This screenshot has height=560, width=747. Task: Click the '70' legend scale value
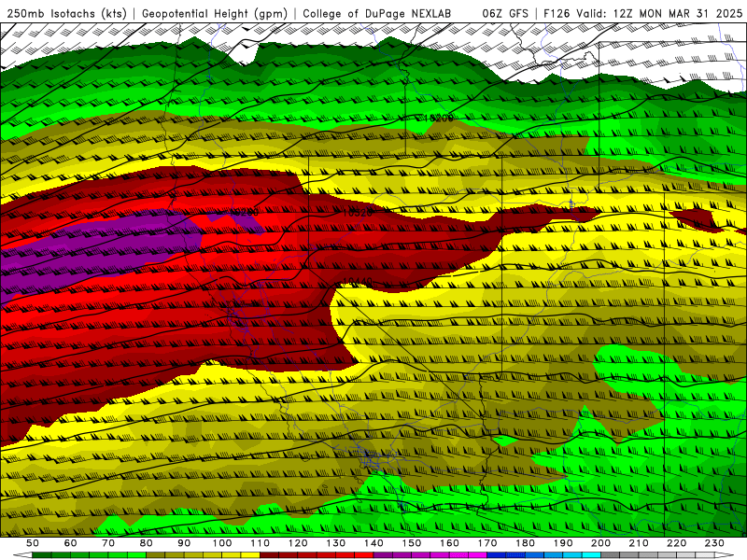[108, 543]
